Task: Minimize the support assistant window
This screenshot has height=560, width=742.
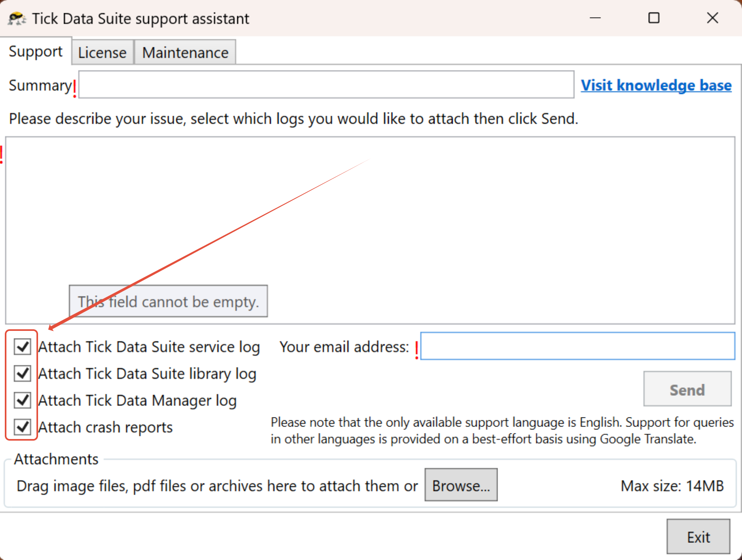Action: click(595, 18)
